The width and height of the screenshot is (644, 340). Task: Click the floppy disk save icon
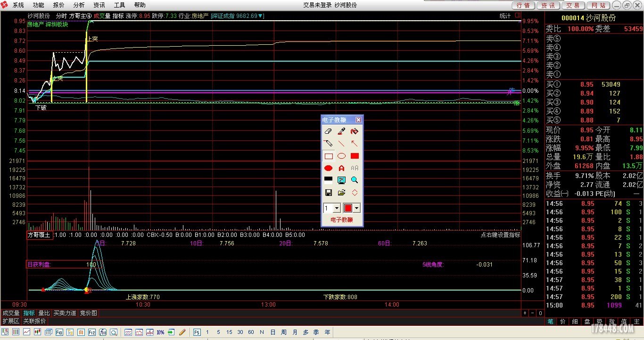pyautogui.click(x=329, y=193)
